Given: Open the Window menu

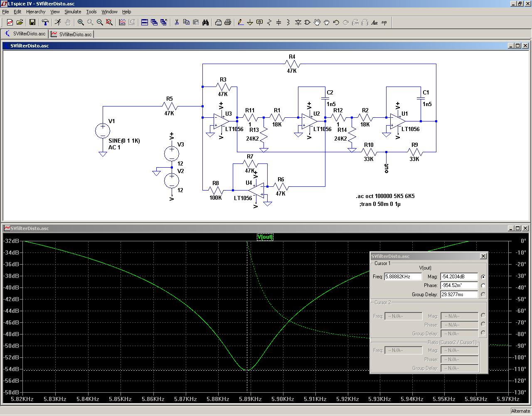Looking at the screenshot, I should coord(109,12).
